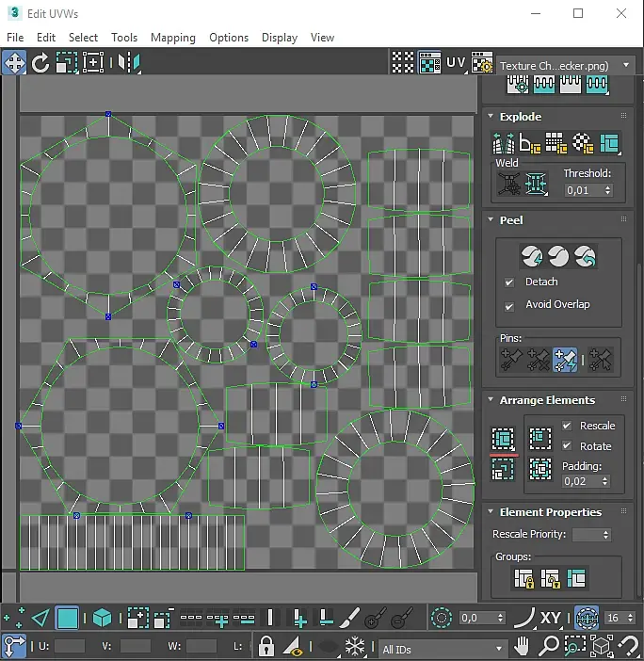The width and height of the screenshot is (644, 661).
Task: Click the Weld Selected Subobject icon
Action: pyautogui.click(x=536, y=184)
